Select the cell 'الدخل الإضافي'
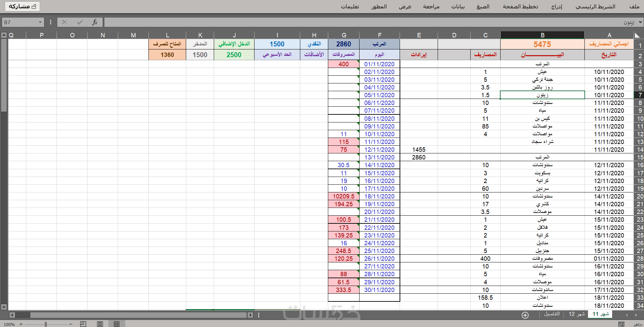 tap(234, 44)
